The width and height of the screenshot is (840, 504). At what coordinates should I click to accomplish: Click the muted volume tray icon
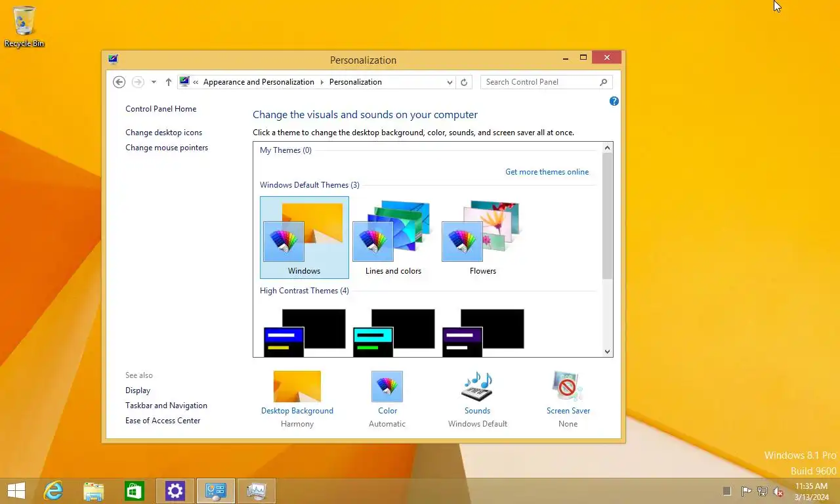click(x=779, y=491)
